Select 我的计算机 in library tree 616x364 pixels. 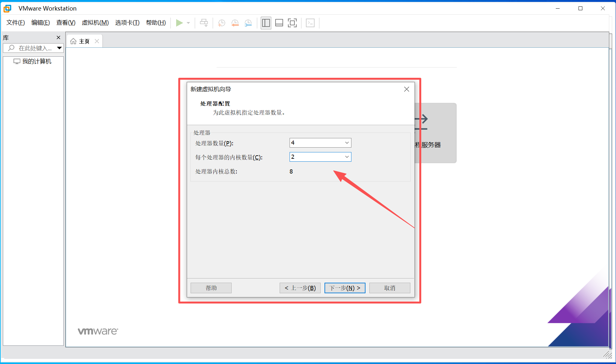[37, 61]
